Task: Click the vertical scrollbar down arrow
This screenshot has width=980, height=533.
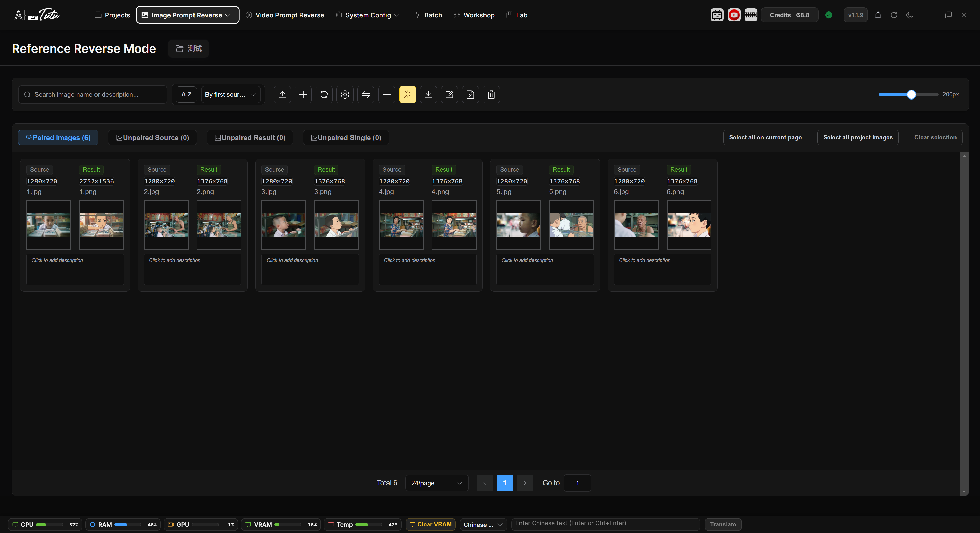Action: click(x=964, y=492)
